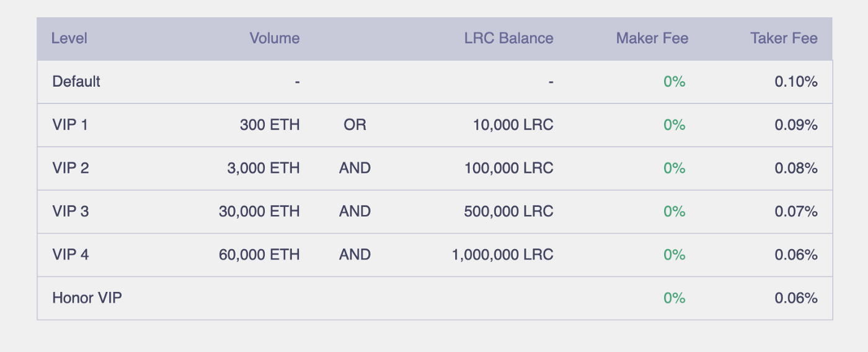Click the Taker Fee column header
The image size is (868, 352).
[x=784, y=38]
